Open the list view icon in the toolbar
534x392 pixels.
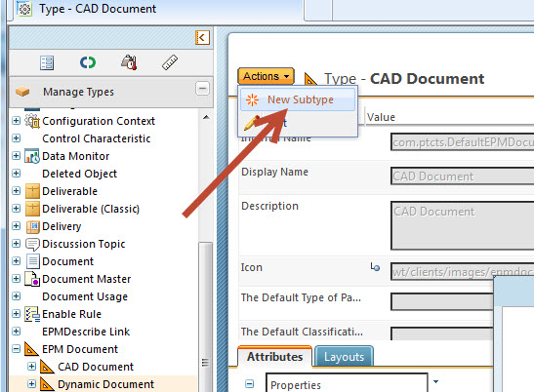(x=47, y=63)
